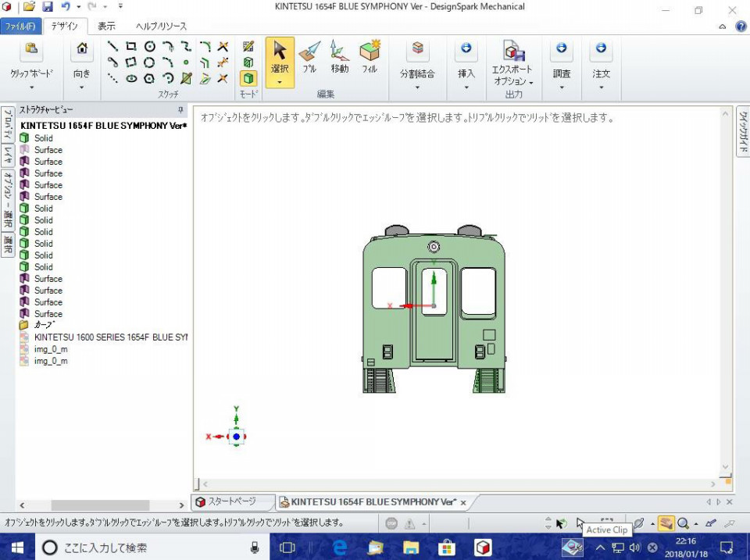Click the Fill tool
Image resolution: width=750 pixels, height=560 pixels.
pyautogui.click(x=370, y=56)
